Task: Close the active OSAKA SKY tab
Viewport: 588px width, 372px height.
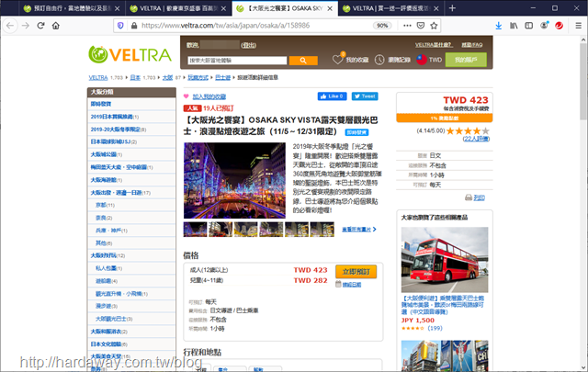Action: tap(330, 8)
